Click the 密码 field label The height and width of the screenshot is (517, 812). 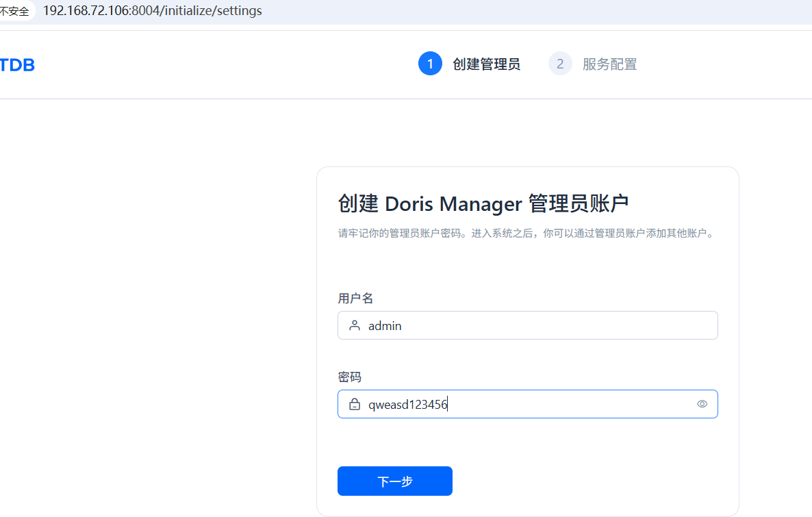tap(349, 377)
